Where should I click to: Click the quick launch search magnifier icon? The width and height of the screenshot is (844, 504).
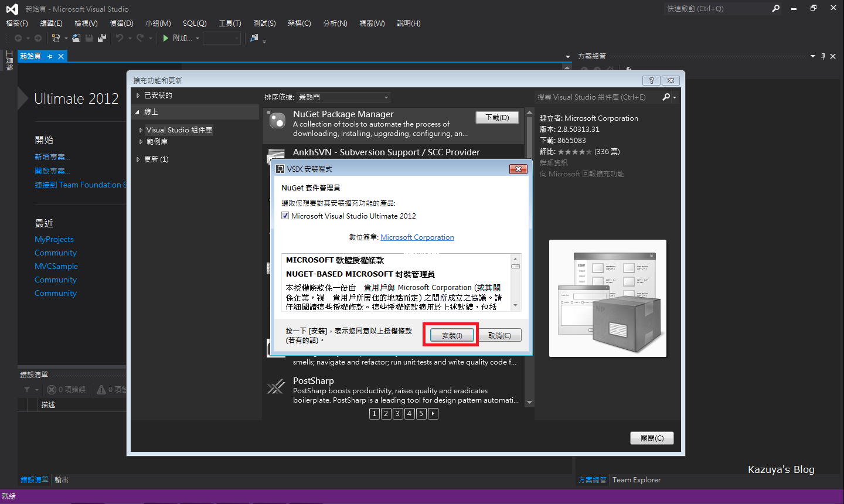click(x=776, y=9)
